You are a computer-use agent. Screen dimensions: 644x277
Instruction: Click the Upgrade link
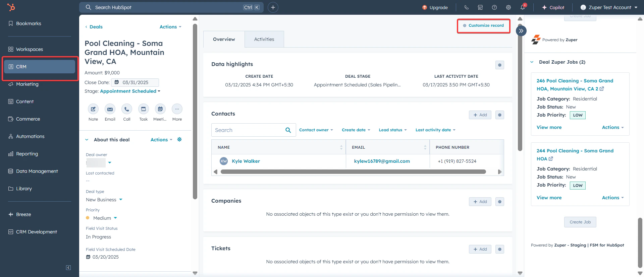(435, 7)
